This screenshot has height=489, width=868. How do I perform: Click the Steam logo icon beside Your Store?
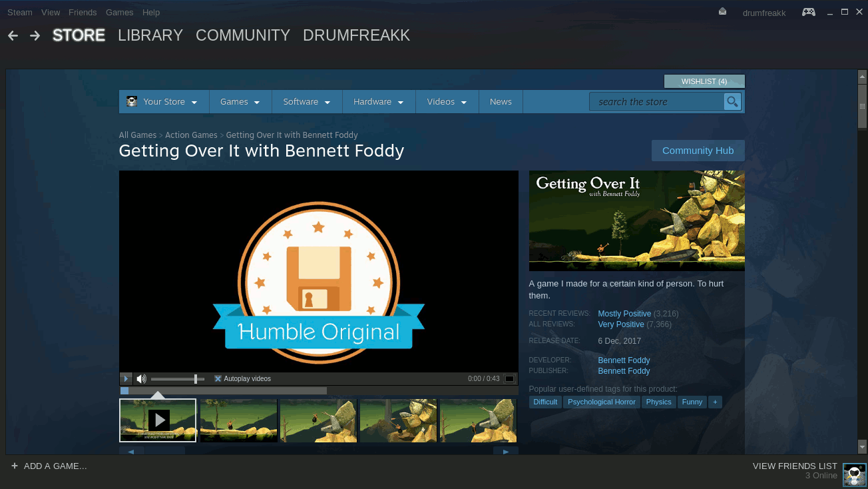[132, 101]
